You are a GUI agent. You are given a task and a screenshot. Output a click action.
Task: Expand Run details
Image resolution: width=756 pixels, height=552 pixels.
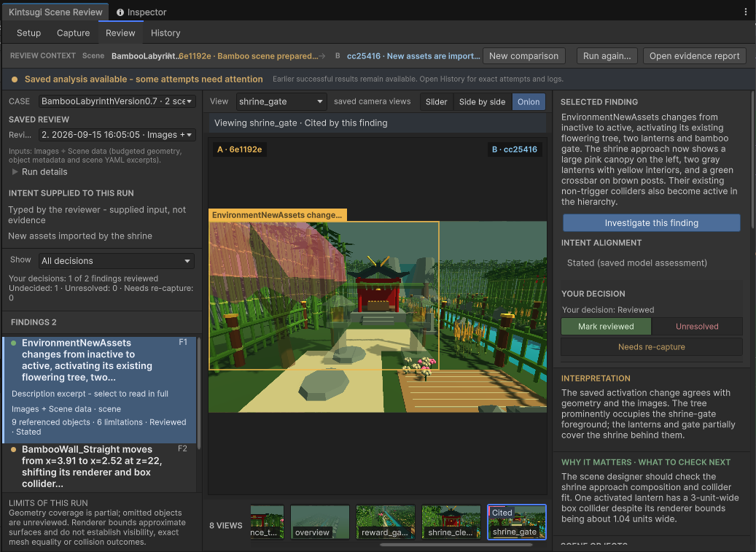coord(39,172)
